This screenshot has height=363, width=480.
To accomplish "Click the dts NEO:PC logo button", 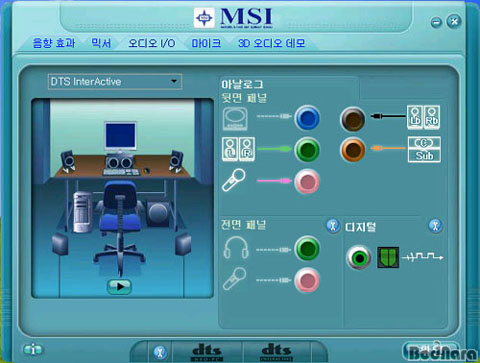I will click(x=207, y=353).
